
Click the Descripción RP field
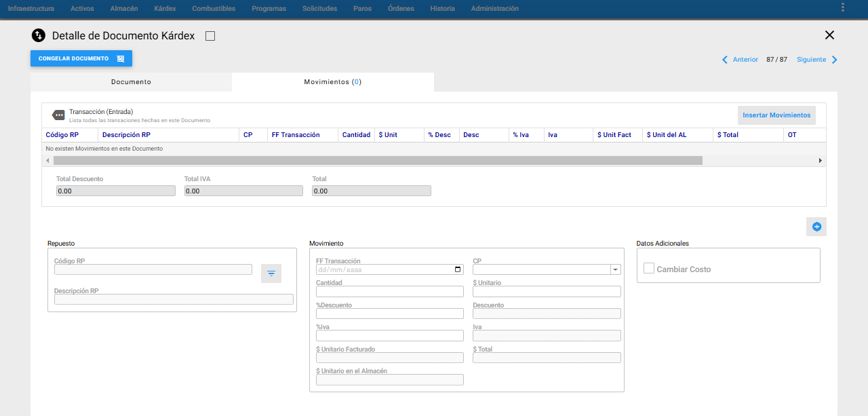[174, 299]
